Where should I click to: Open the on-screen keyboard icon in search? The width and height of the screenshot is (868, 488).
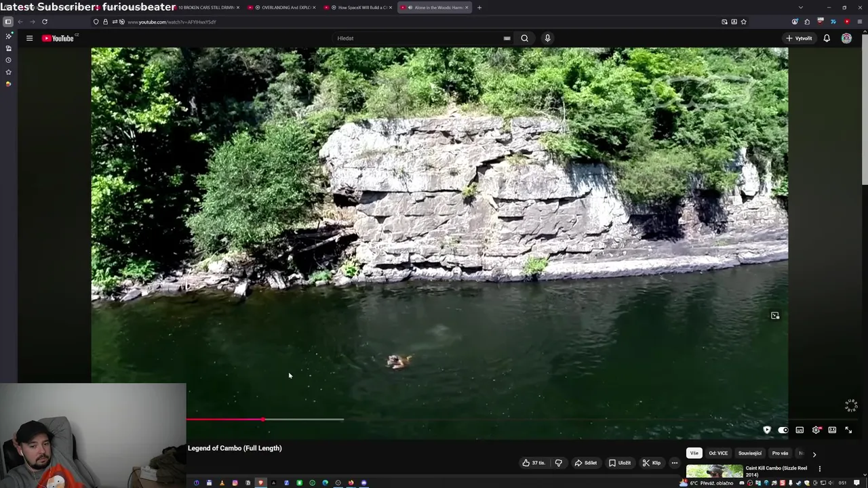(x=507, y=38)
